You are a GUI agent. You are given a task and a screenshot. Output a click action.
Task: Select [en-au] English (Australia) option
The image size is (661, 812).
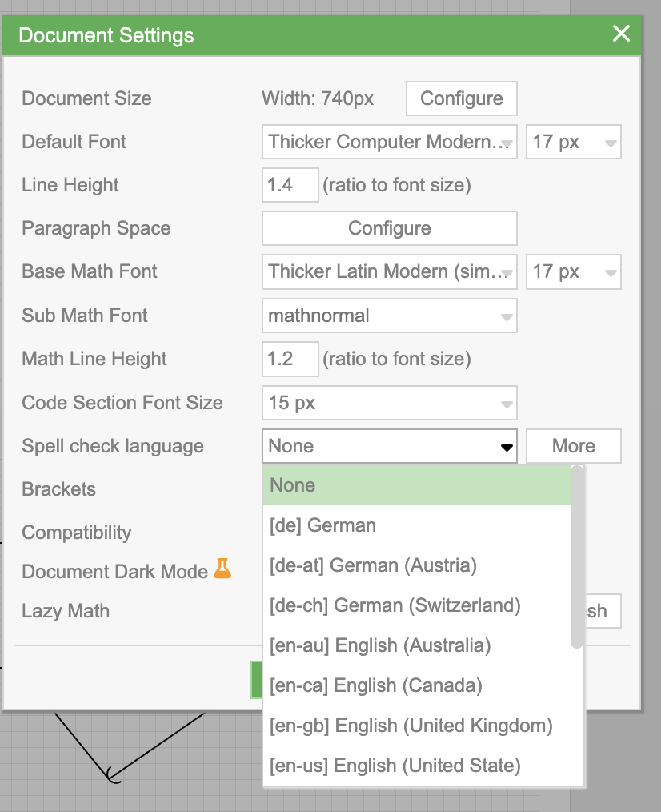[417, 645]
